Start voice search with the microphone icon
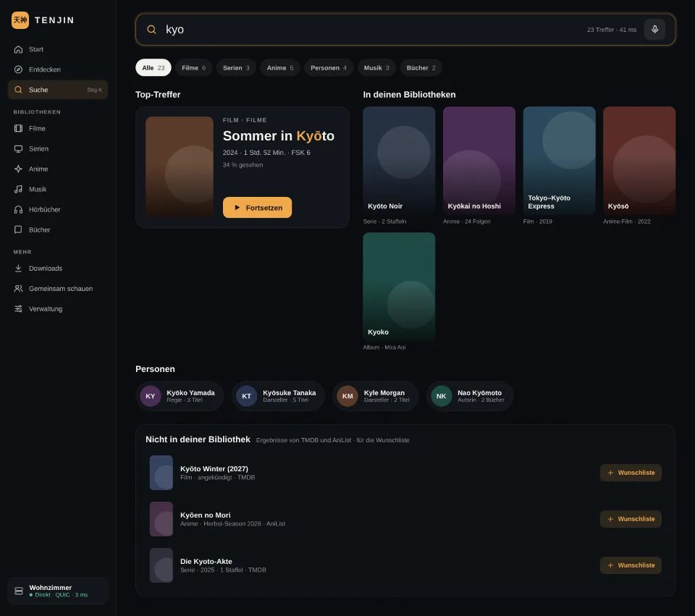695x616 pixels. pos(654,29)
